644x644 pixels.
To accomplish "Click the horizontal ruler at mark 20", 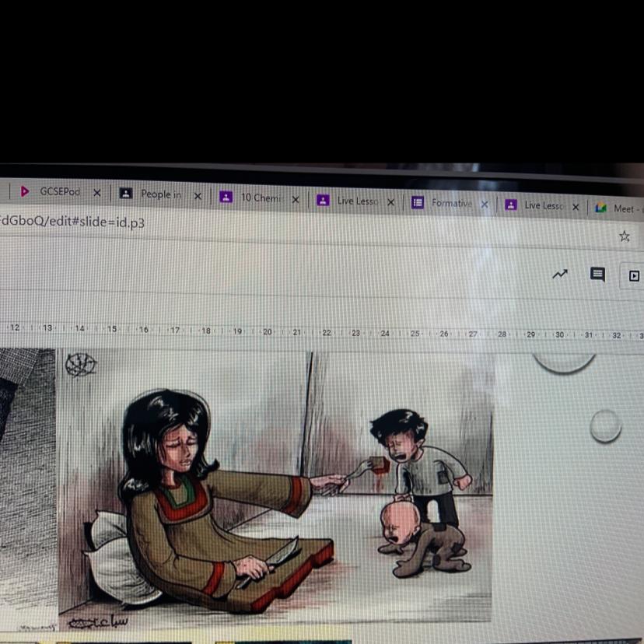I will 268,331.
